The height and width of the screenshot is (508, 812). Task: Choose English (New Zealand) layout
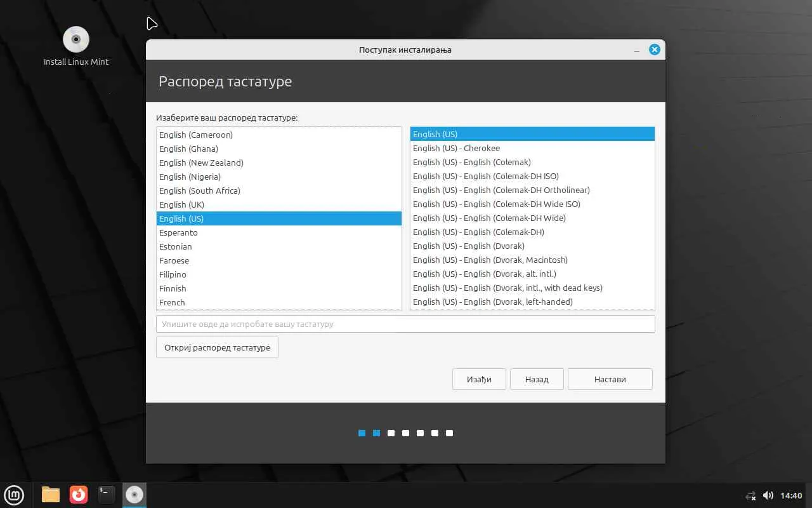coord(279,163)
